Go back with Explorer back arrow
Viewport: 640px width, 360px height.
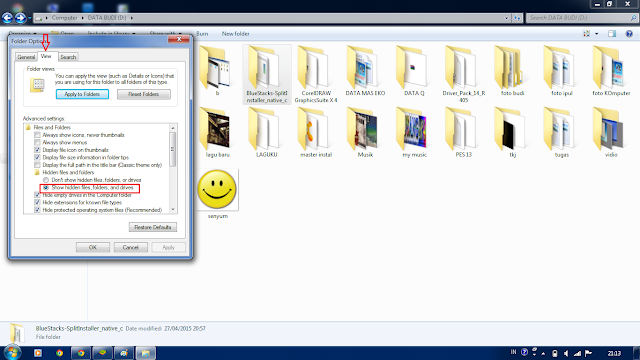(x=7, y=18)
